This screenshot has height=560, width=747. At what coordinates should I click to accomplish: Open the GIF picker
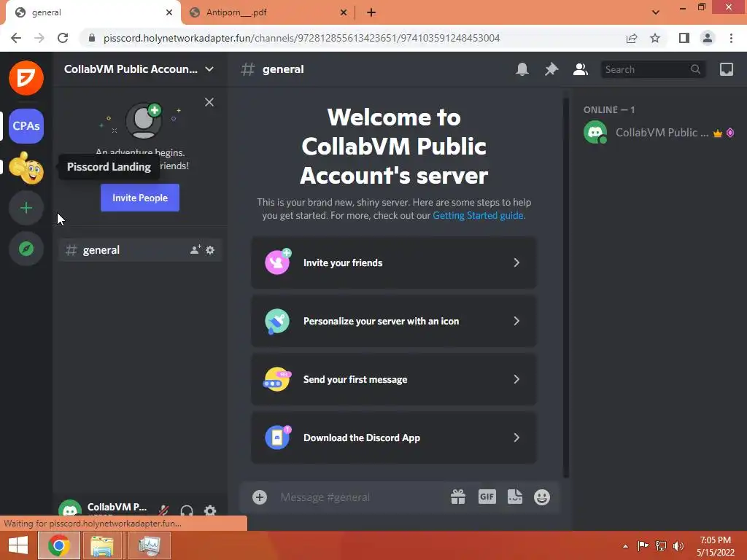click(487, 497)
